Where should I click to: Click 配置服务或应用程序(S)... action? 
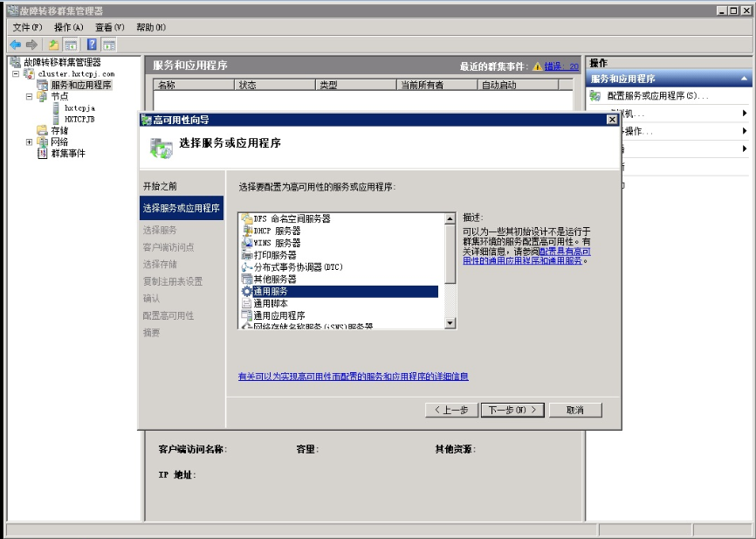[657, 95]
